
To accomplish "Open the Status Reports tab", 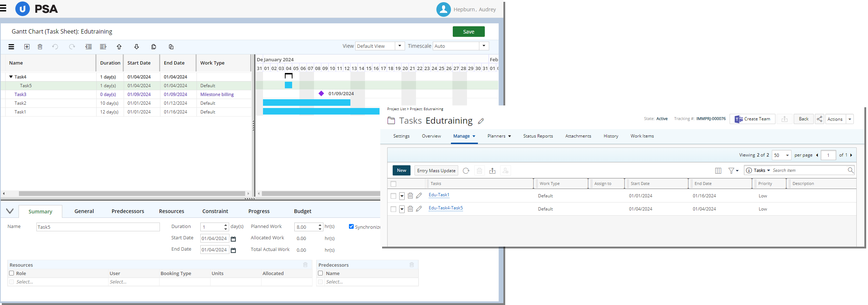I will click(538, 136).
